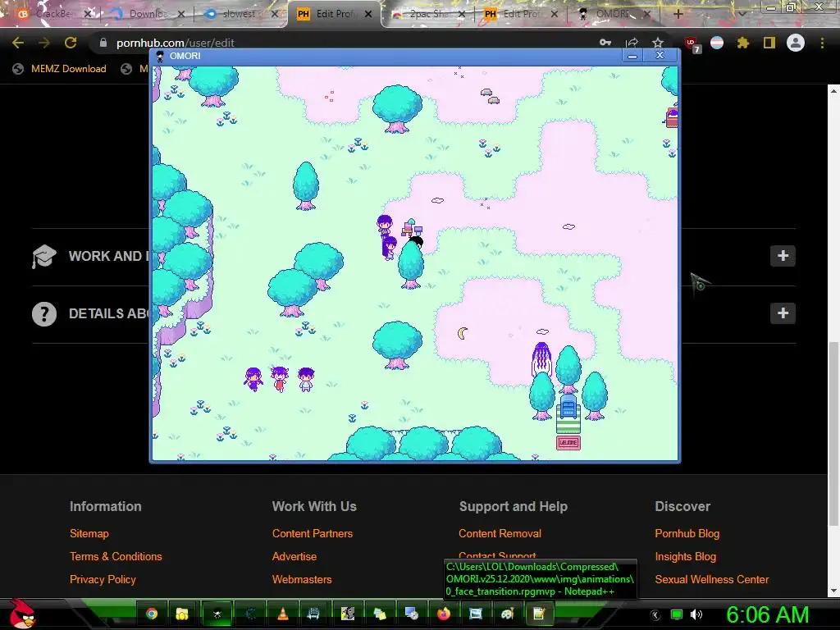This screenshot has width=840, height=630.
Task: Click the graduation cap icon beside Work
Action: coord(44,256)
